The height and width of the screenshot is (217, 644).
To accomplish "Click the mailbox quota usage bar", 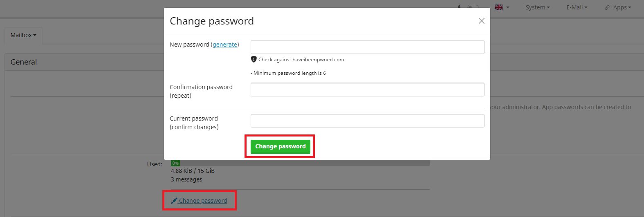I will coord(300,163).
